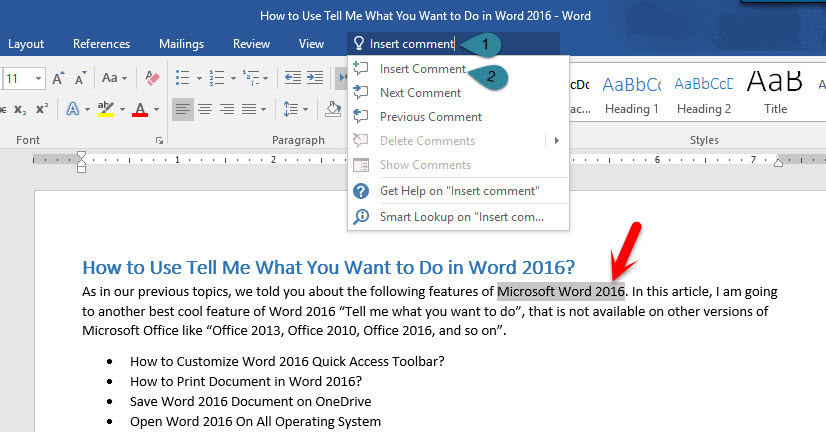Click the Shading paint bucket icon
Viewport: 826px width, 432px height.
[332, 109]
